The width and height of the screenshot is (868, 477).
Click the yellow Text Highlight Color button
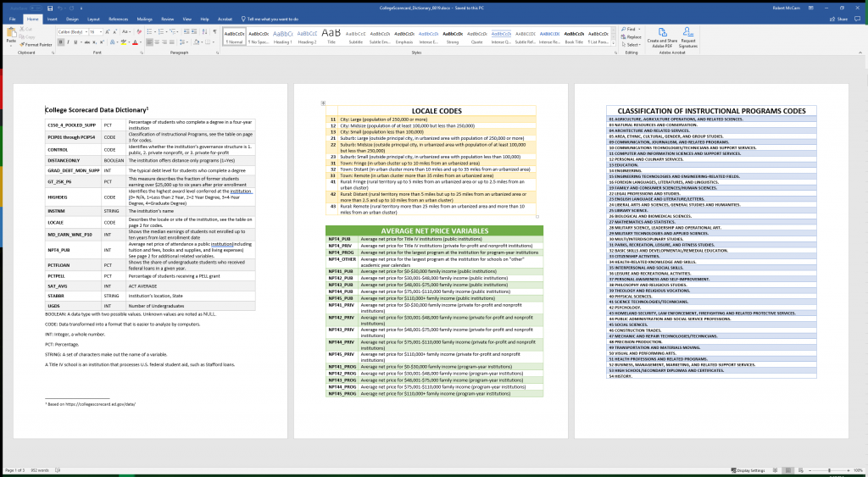point(124,42)
